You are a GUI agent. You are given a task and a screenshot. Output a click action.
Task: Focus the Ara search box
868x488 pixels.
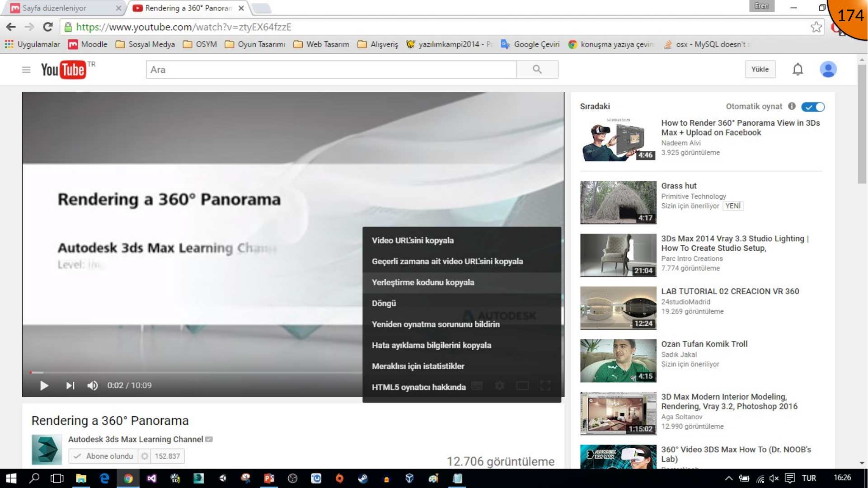tap(331, 70)
